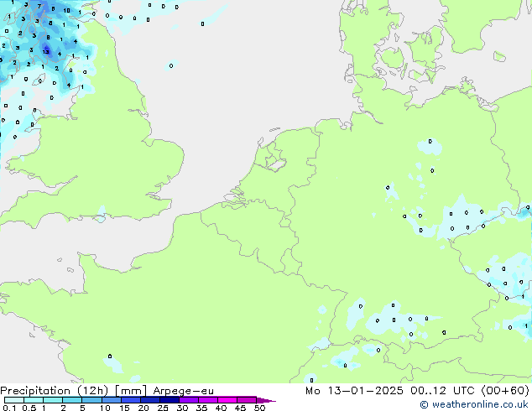Click the '7' precipitation value near top left

click(x=39, y=6)
